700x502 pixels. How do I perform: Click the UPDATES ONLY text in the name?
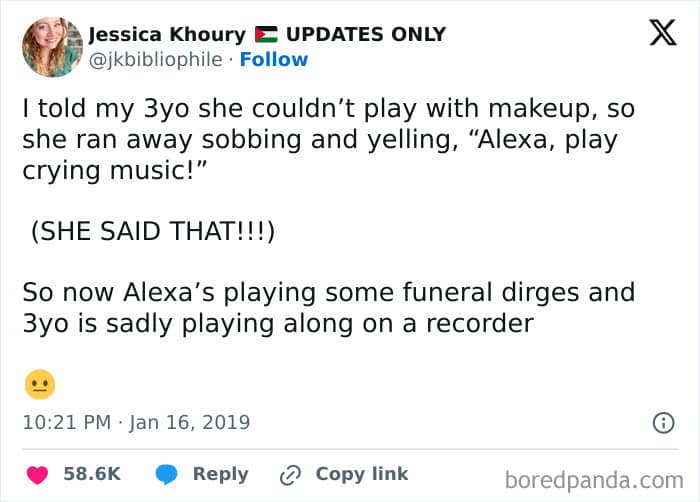pyautogui.click(x=365, y=35)
